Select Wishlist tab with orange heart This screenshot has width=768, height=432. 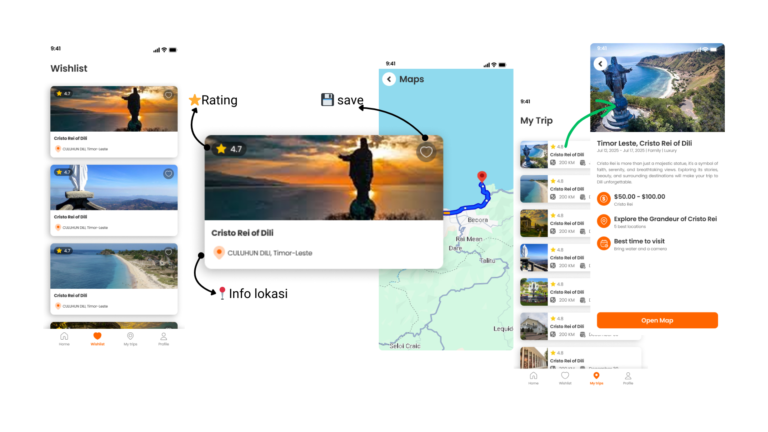(97, 338)
